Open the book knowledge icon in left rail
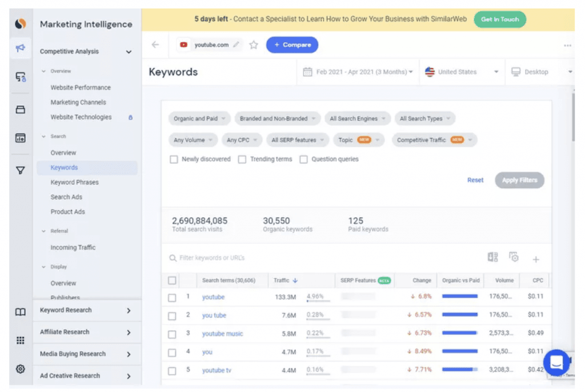The width and height of the screenshot is (585, 392). tap(21, 312)
